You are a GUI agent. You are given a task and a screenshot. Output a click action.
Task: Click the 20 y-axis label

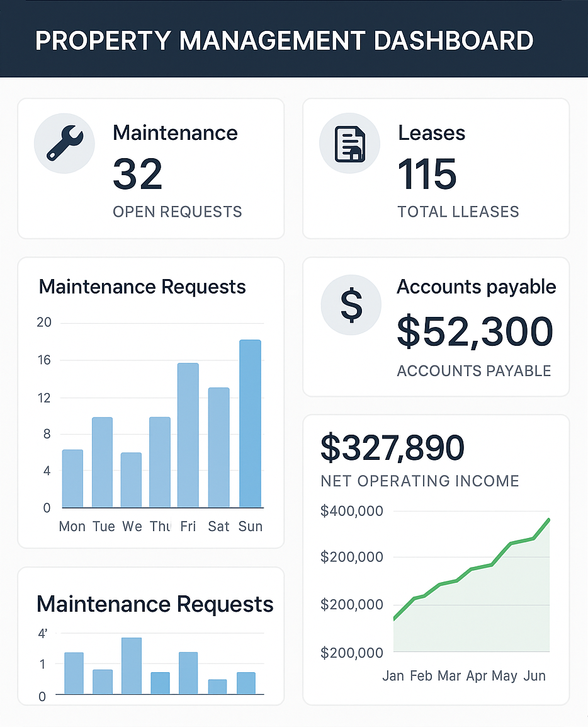pos(44,322)
